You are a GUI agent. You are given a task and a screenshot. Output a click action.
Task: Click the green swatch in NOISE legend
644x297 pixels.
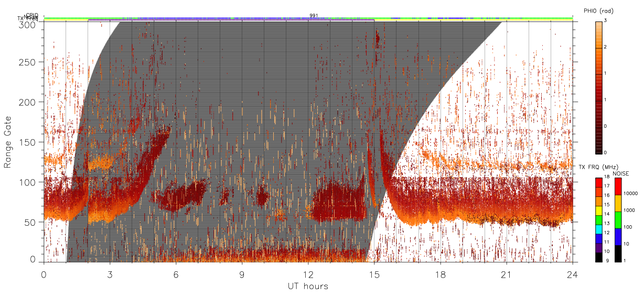(x=618, y=220)
